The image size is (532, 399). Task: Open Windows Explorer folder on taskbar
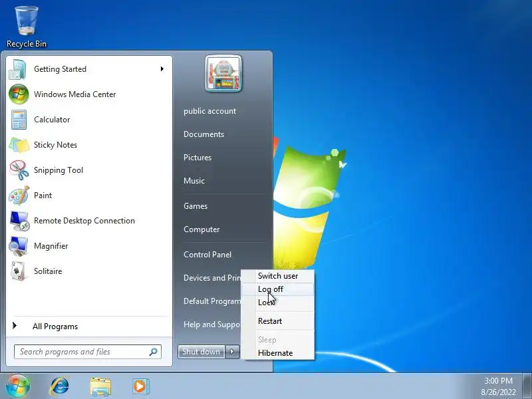pos(100,386)
